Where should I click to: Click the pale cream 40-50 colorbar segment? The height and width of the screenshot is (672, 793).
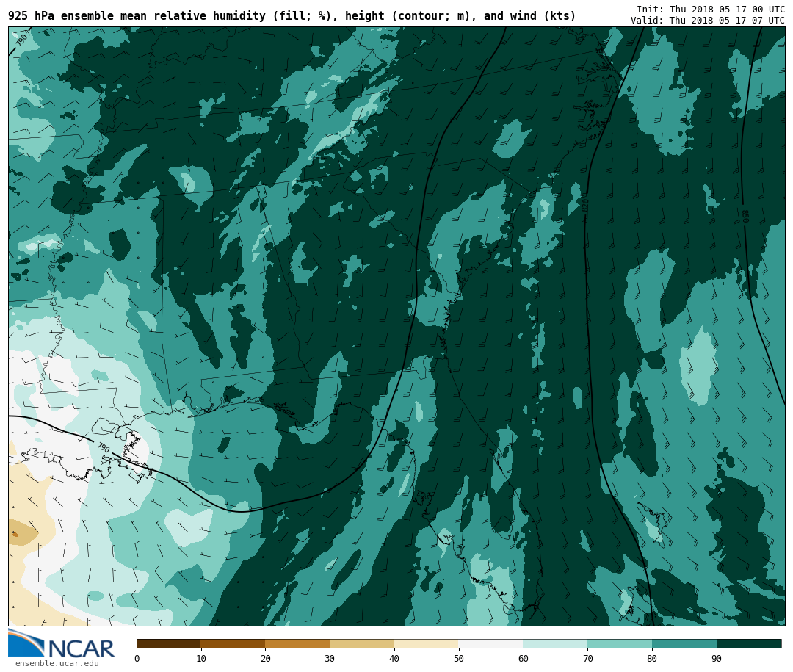click(427, 643)
